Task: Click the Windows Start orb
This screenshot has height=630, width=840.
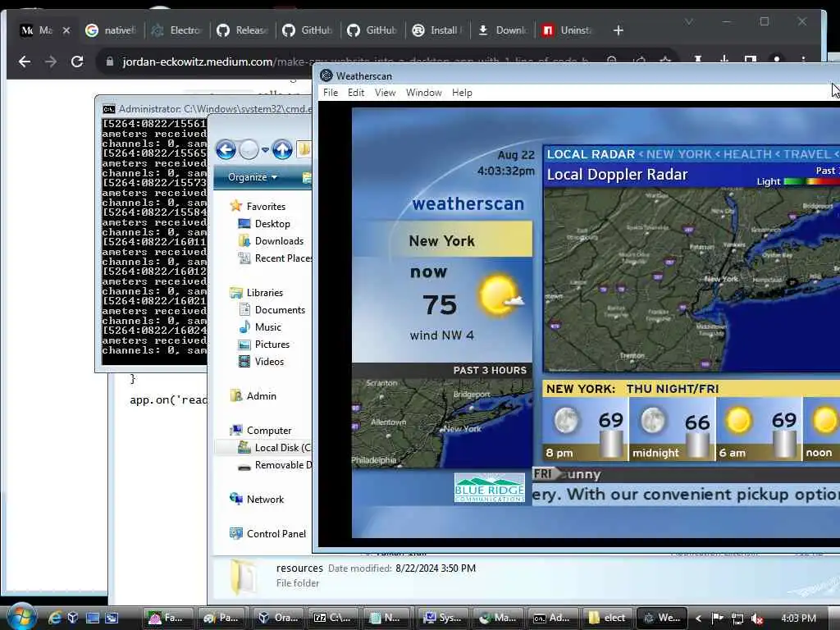Action: tap(22, 617)
